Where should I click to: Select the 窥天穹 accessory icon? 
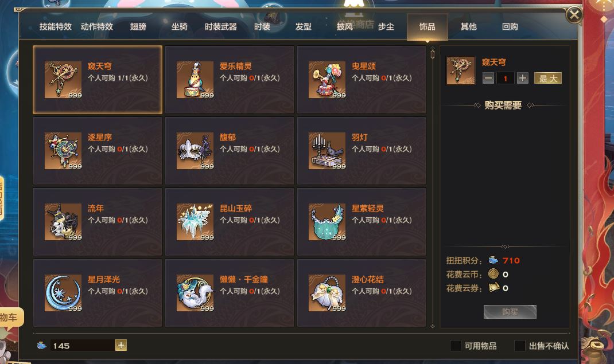coord(63,79)
